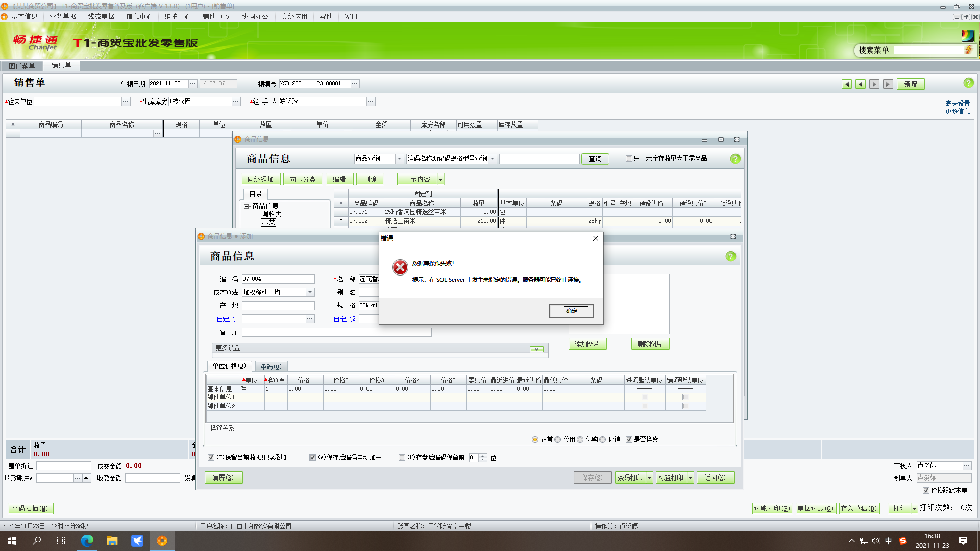
Task: Open 编码名称助记码规格型号查询 dropdown
Action: coord(492,159)
